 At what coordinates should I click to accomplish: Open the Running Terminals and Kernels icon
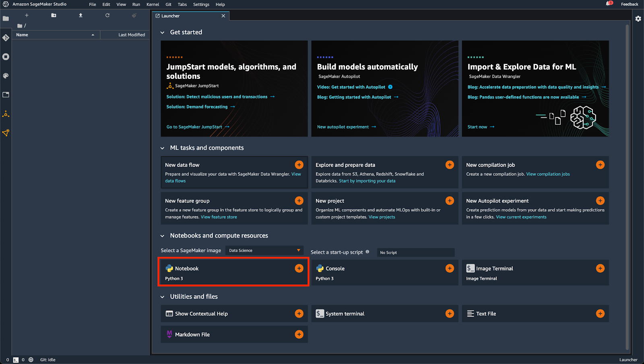(6, 57)
